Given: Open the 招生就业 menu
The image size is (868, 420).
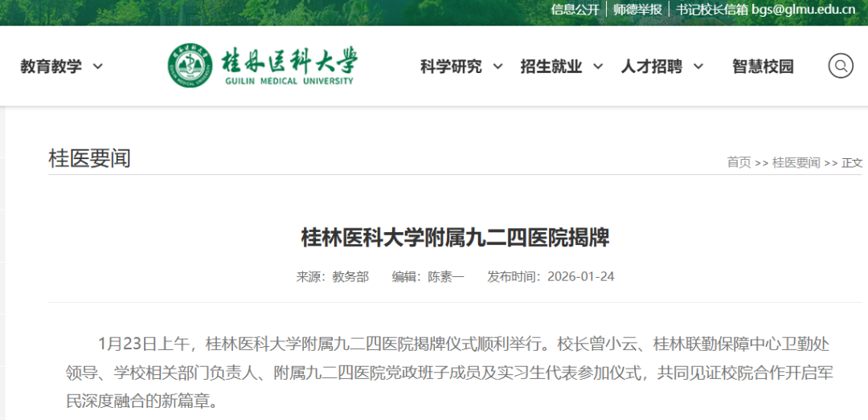Looking at the screenshot, I should point(551,67).
